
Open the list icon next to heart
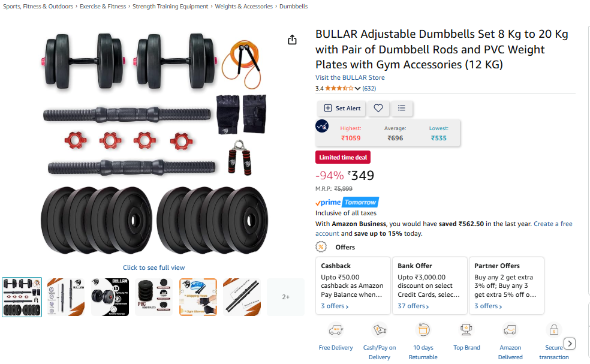point(402,108)
